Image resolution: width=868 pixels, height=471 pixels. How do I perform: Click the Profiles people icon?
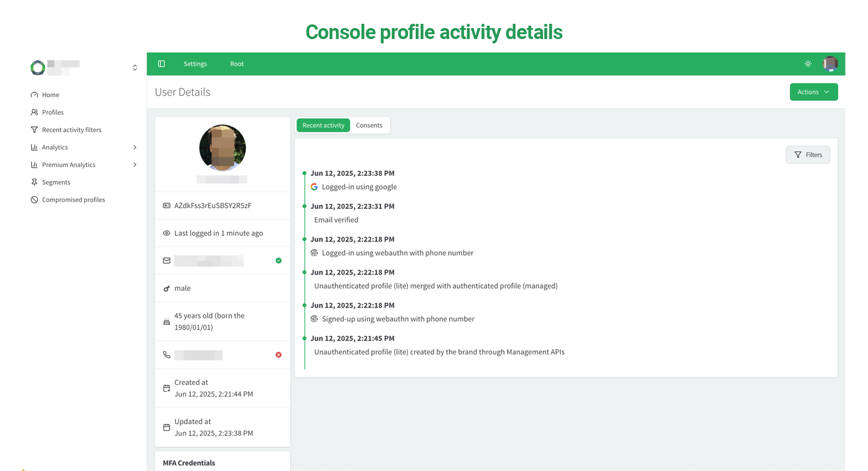(x=34, y=112)
